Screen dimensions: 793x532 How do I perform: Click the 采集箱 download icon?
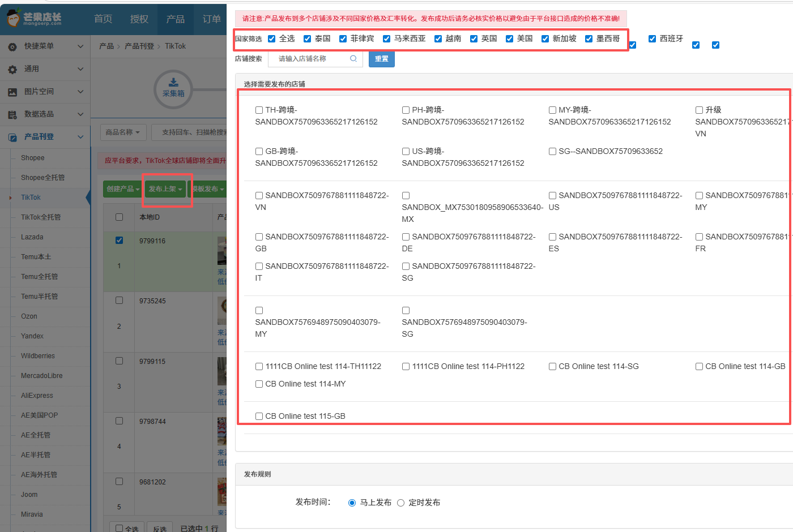click(173, 82)
